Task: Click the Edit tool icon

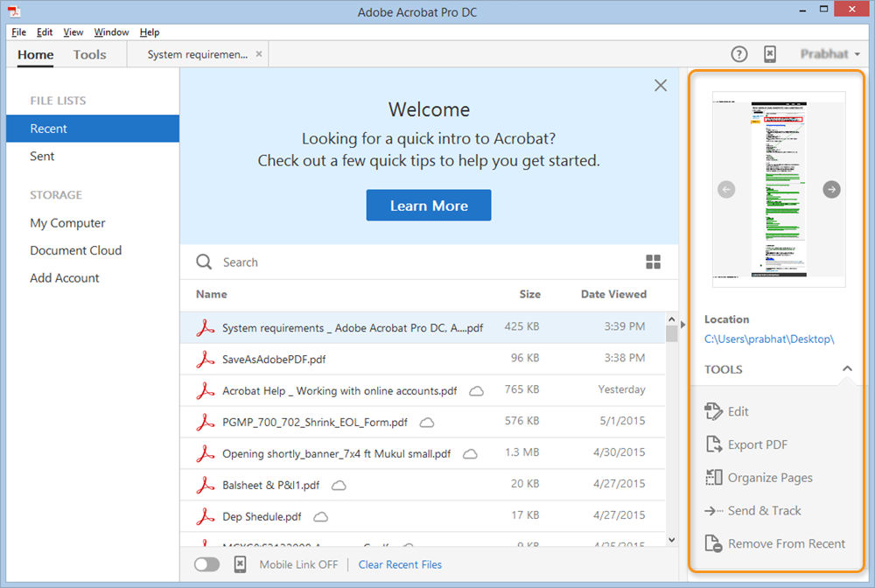Action: [x=713, y=411]
